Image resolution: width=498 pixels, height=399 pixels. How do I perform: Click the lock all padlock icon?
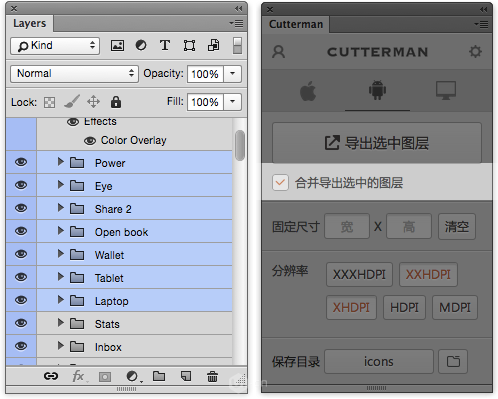point(116,102)
